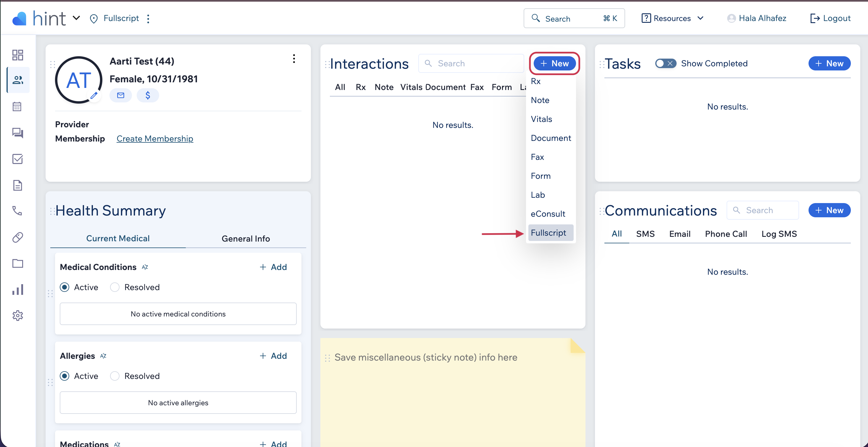Click the Create Membership link
The image size is (868, 447).
tap(155, 139)
